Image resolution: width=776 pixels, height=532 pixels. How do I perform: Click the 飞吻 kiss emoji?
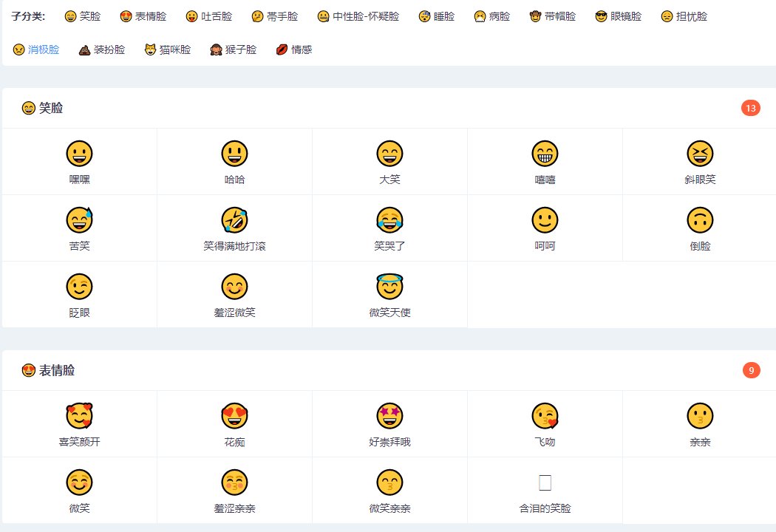click(545, 416)
